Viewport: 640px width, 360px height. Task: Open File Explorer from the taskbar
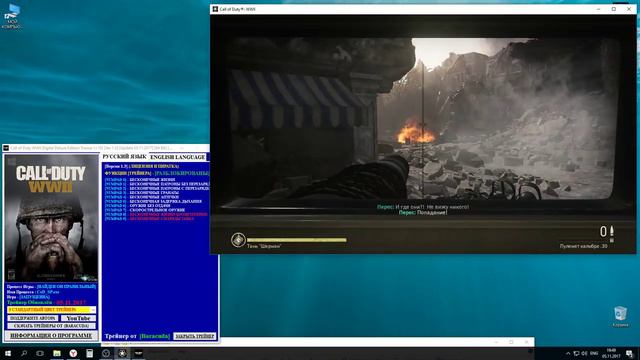click(57, 353)
